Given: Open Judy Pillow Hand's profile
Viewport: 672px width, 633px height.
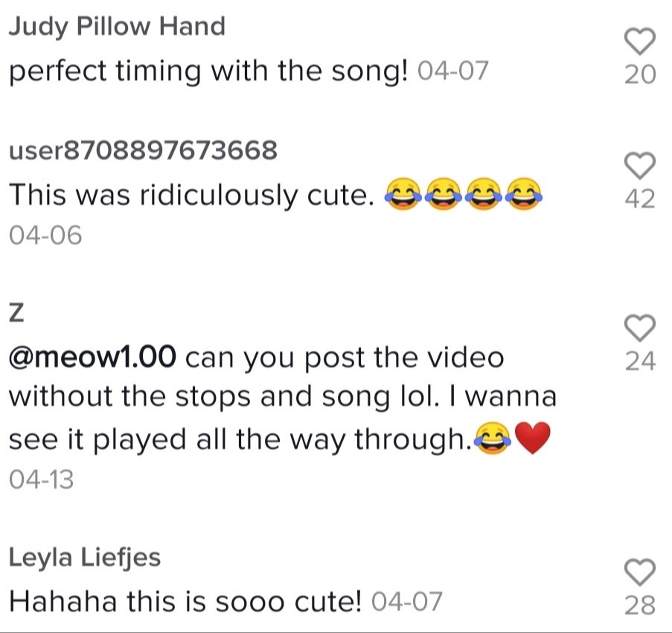Looking at the screenshot, I should point(117,27).
